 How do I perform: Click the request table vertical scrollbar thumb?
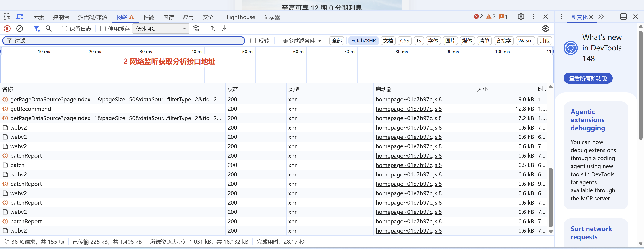tap(551, 198)
